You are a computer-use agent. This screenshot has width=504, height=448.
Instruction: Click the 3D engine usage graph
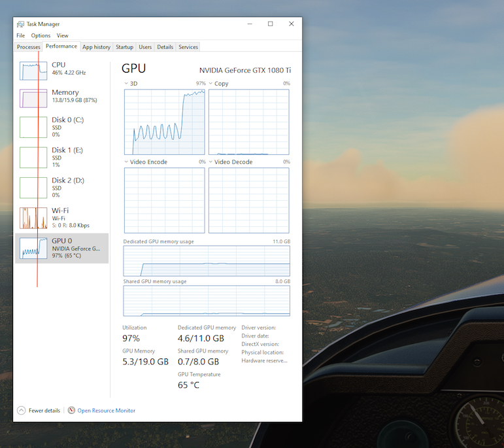coord(165,122)
